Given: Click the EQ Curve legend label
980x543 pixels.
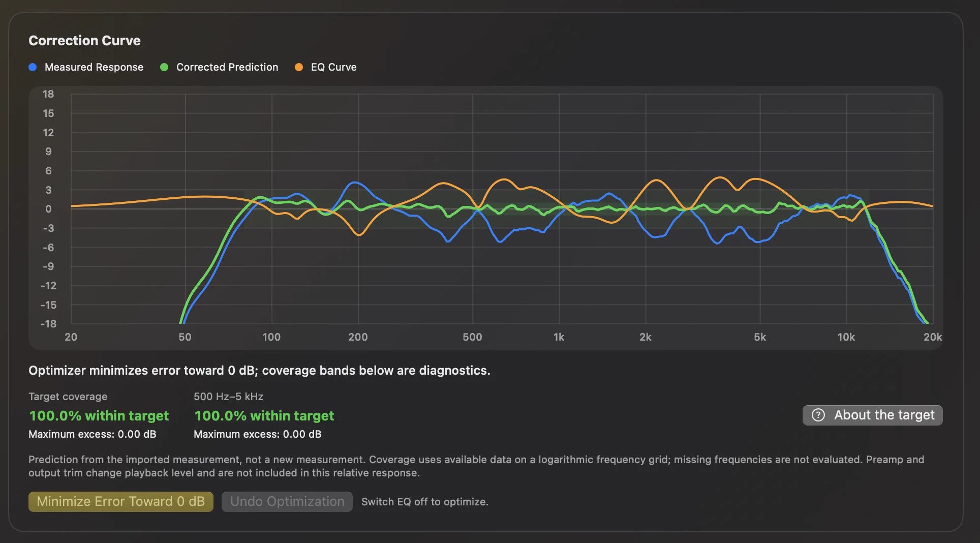Looking at the screenshot, I should click(334, 67).
